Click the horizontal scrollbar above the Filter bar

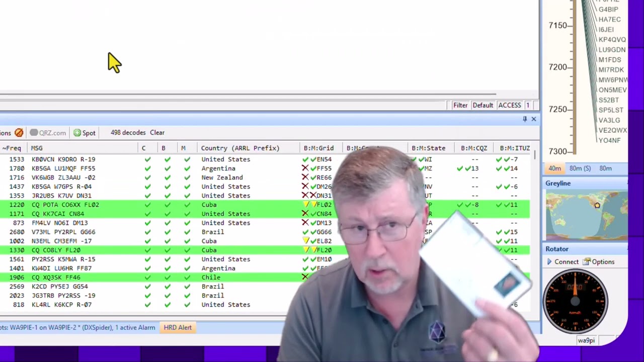pos(248,94)
